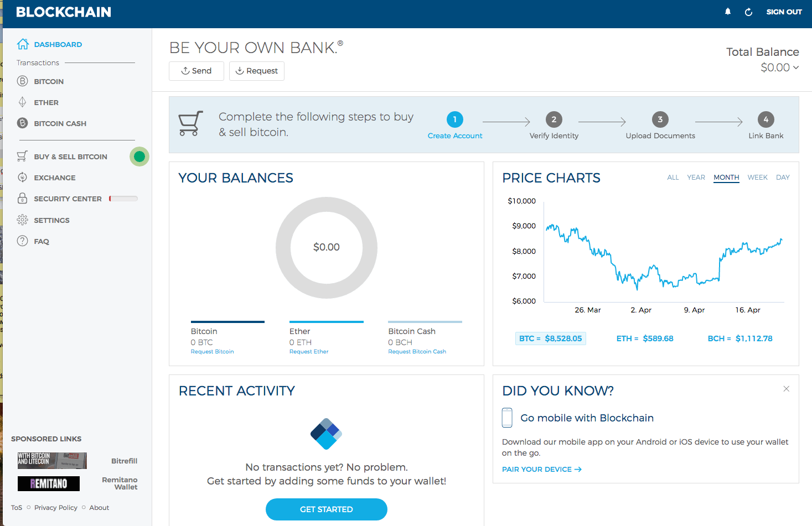The width and height of the screenshot is (812, 526).
Task: Open Buy & Sell Bitcoin menu item
Action: pyautogui.click(x=70, y=157)
